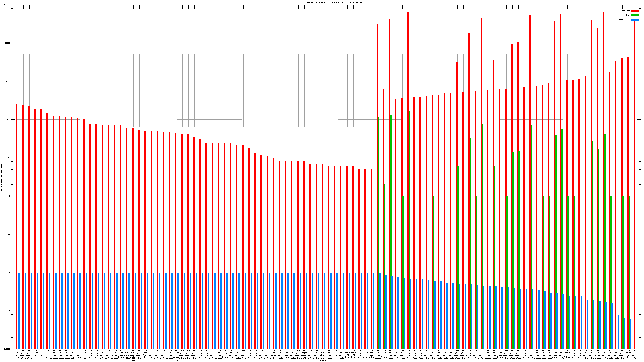Click the 1 y-axis tick label
The height and width of the screenshot is (362, 644).
click(10, 196)
